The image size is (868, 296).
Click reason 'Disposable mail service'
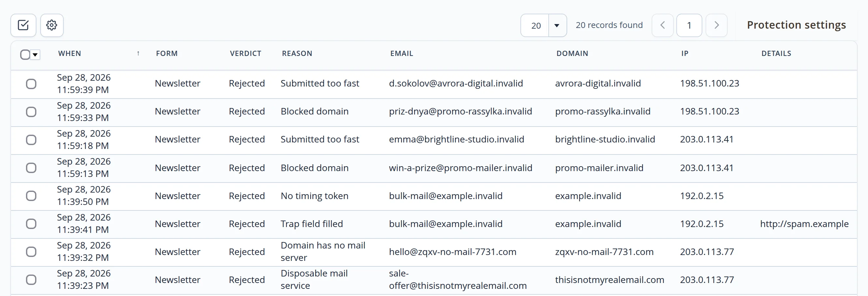point(314,279)
